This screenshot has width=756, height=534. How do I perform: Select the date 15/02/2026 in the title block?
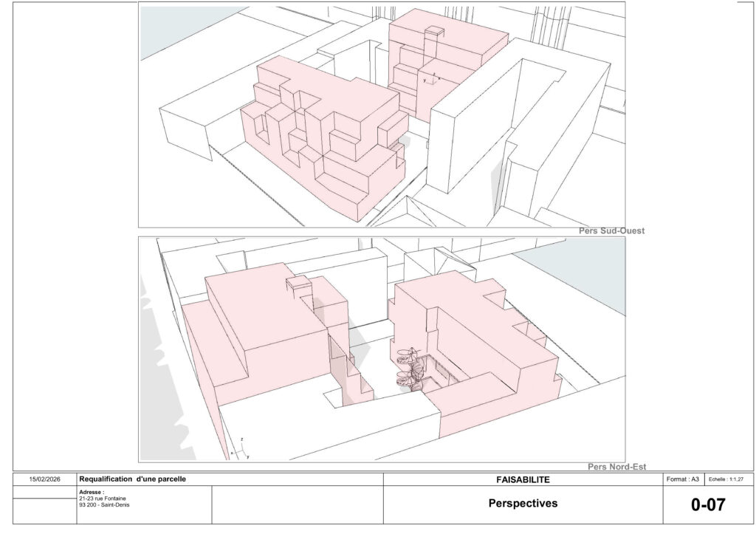44,479
